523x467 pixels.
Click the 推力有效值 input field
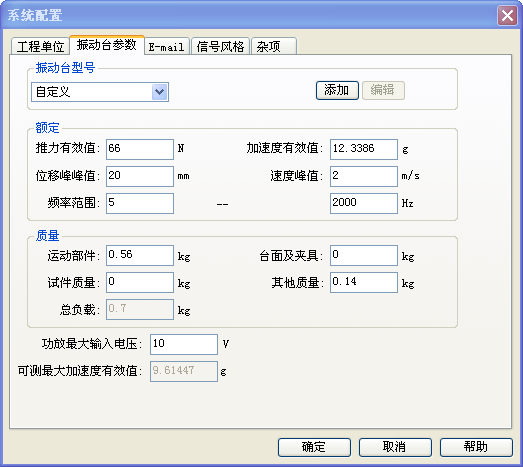pos(140,149)
